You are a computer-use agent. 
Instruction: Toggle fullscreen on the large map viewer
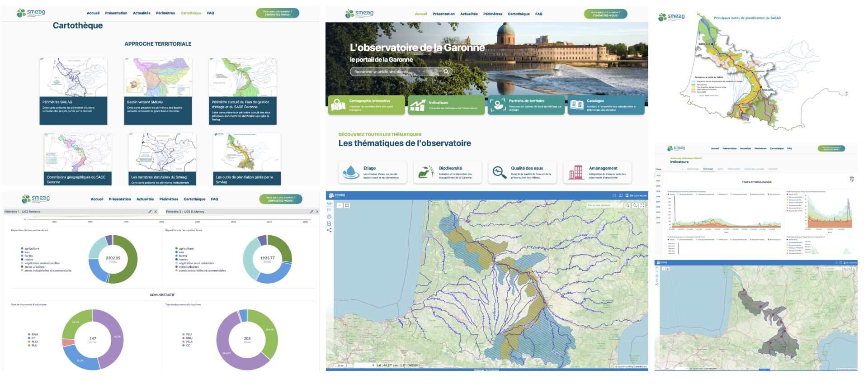point(642,205)
